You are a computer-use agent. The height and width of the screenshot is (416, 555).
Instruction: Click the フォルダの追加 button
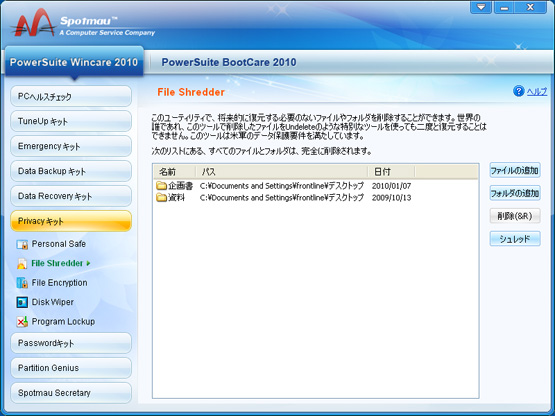click(x=515, y=193)
